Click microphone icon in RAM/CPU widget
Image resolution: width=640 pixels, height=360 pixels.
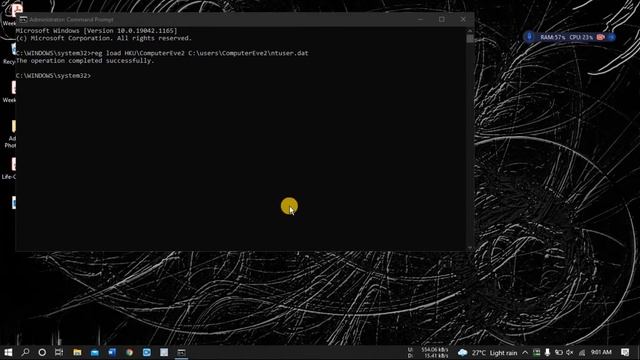point(529,37)
